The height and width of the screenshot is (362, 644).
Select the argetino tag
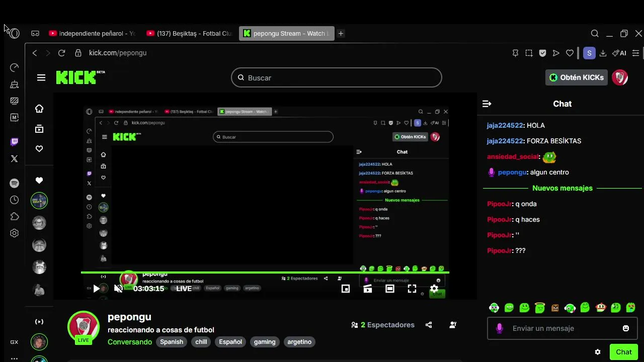pos(299,342)
